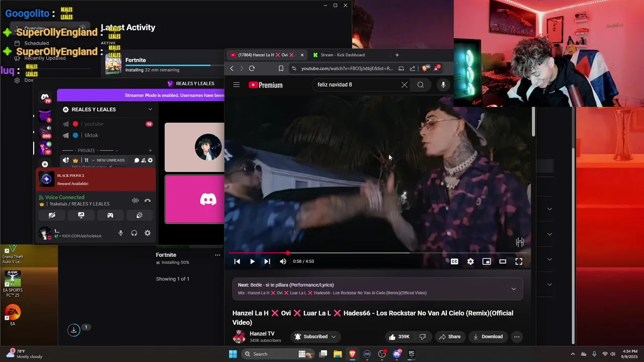The image size is (644, 362).
Task: Open Fortnite row options in Epic launcher
Action: [217, 255]
